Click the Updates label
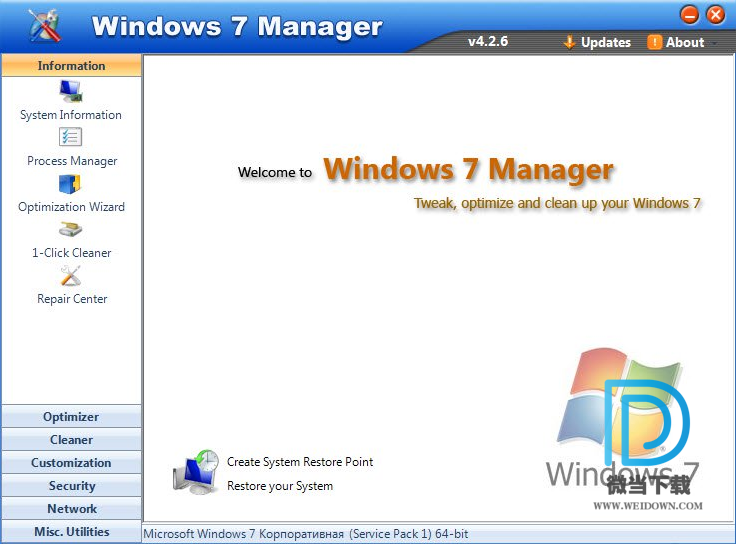Viewport: 736px width, 544px height. 606,42
